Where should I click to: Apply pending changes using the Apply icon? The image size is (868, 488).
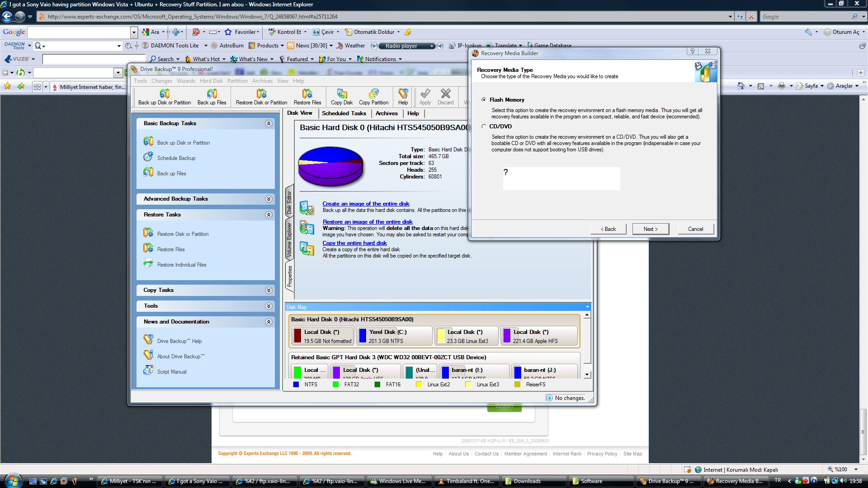click(425, 97)
